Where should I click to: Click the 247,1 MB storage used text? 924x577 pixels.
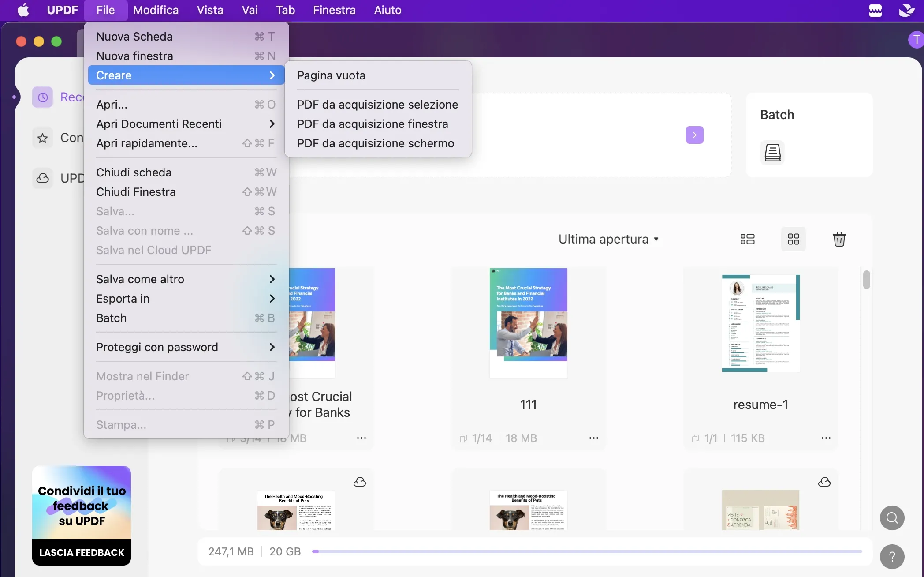point(231,551)
